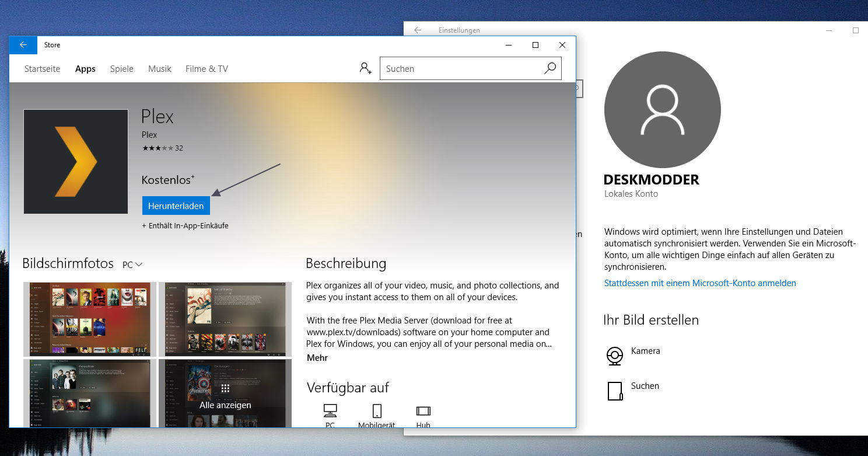
Task: Click the Kamera option label
Action: tap(646, 351)
